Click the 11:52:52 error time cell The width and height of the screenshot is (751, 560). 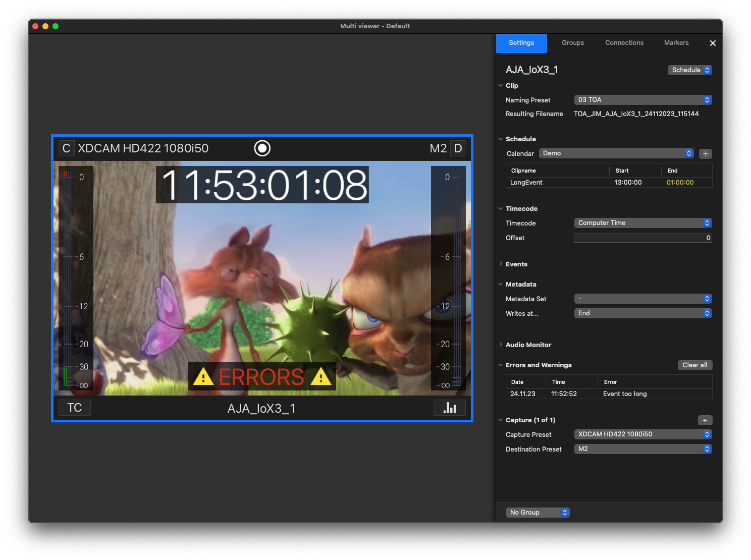coord(564,394)
